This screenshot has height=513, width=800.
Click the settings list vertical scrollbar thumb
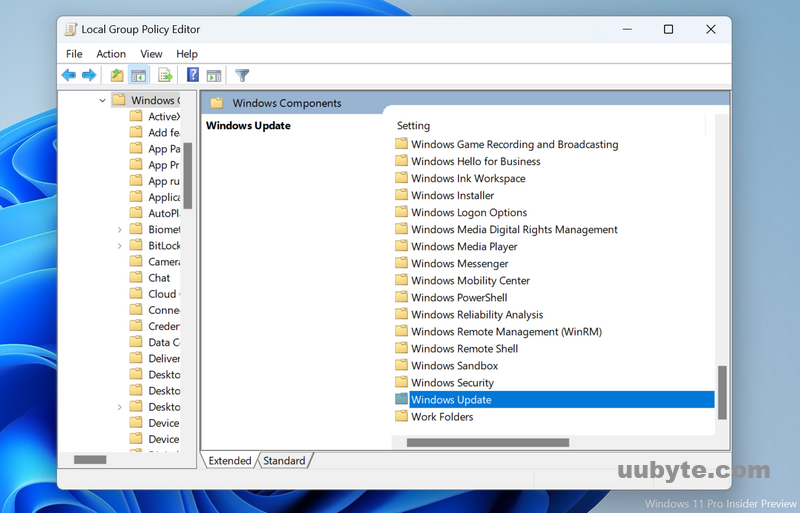click(x=722, y=393)
